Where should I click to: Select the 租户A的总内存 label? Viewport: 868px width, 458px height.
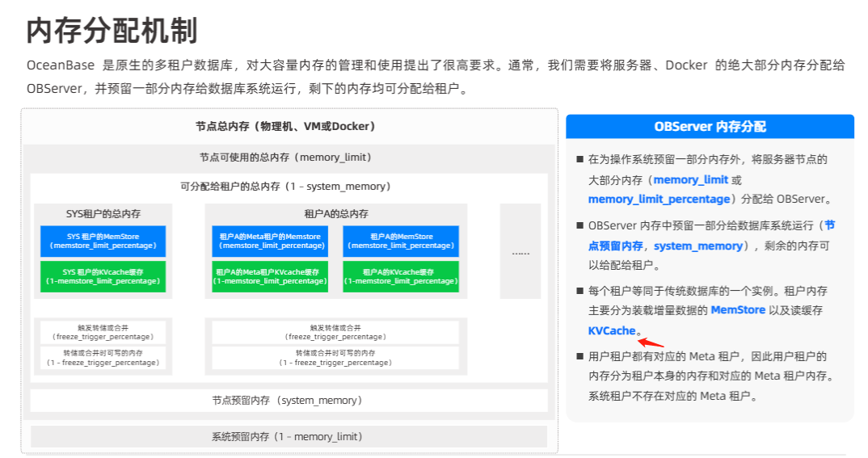point(336,213)
